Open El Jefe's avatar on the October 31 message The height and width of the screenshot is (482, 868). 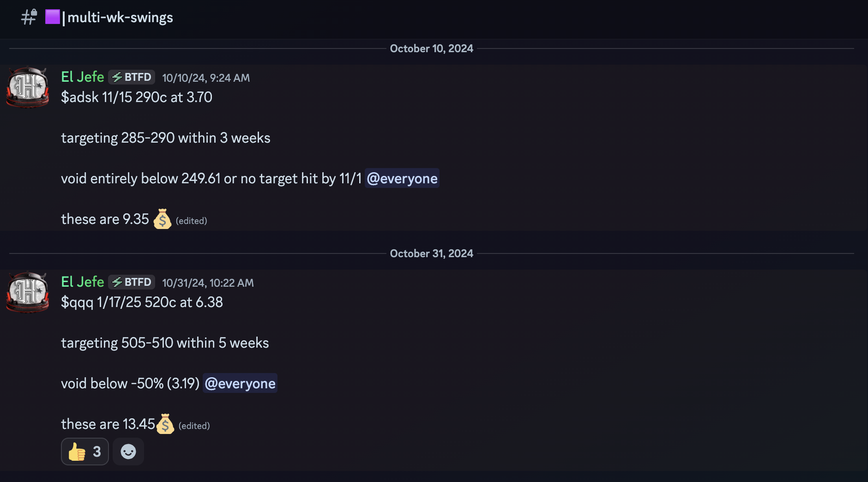click(x=28, y=292)
